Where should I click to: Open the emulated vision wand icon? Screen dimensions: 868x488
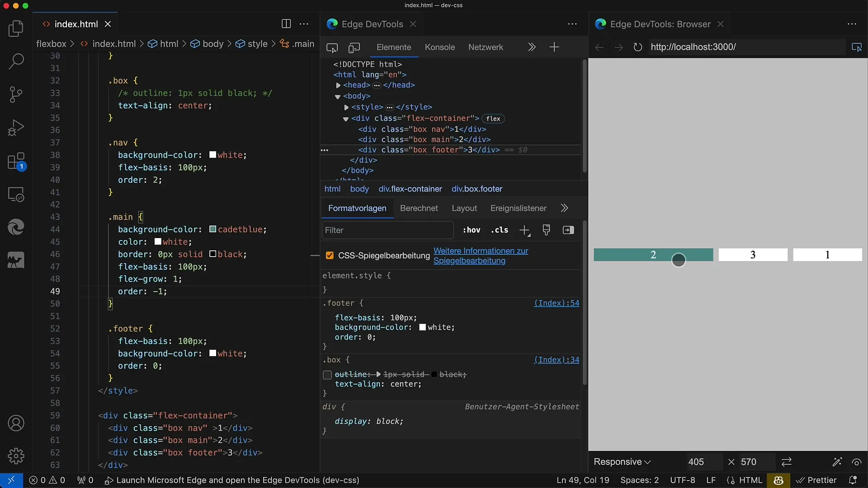coord(837,462)
